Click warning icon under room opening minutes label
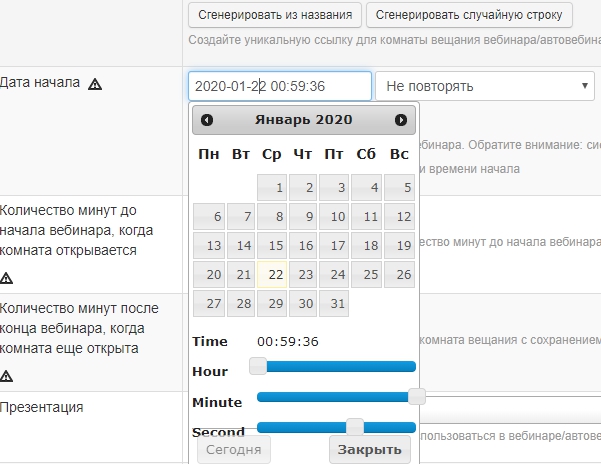601x464 pixels. [x=7, y=278]
